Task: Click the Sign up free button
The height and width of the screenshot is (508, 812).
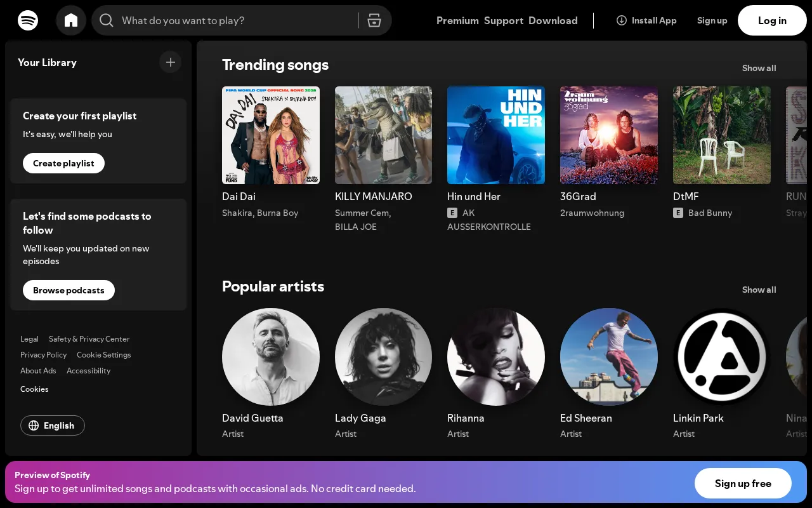Action: coord(743,483)
